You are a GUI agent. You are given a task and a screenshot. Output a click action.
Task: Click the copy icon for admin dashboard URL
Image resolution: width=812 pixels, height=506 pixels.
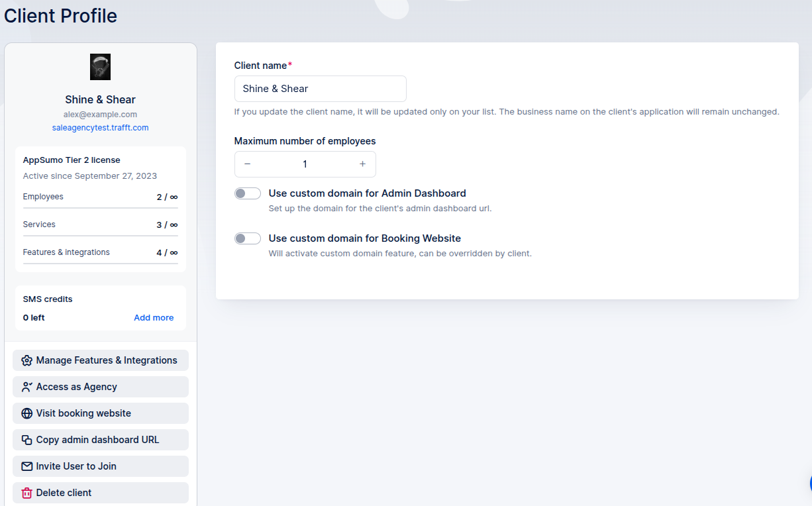[26, 440]
